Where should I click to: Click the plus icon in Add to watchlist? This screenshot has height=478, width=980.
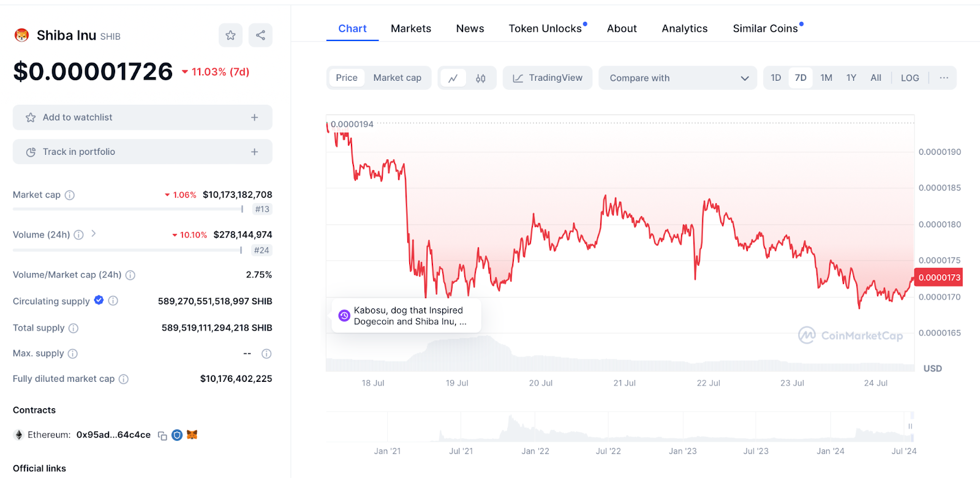pyautogui.click(x=254, y=118)
